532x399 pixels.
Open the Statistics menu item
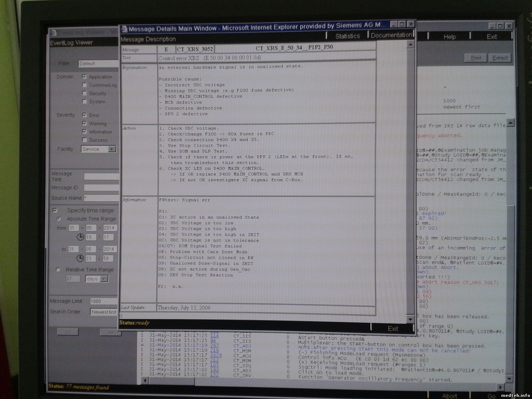(347, 36)
